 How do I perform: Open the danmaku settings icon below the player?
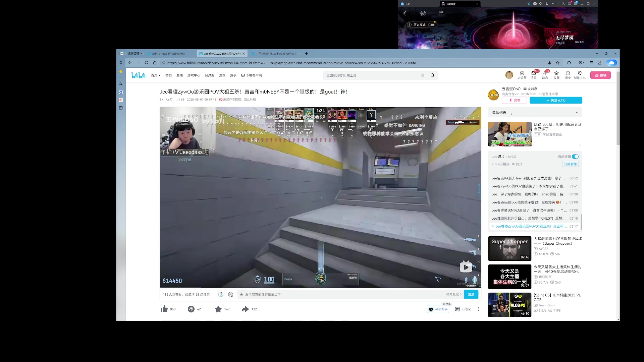pyautogui.click(x=230, y=294)
